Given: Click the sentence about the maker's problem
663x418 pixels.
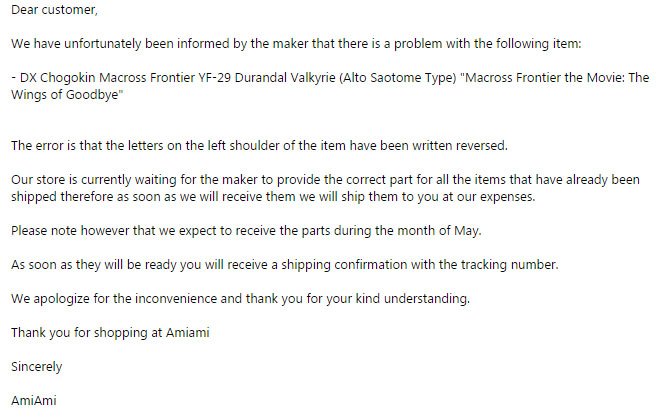Looking at the screenshot, I should [x=296, y=44].
